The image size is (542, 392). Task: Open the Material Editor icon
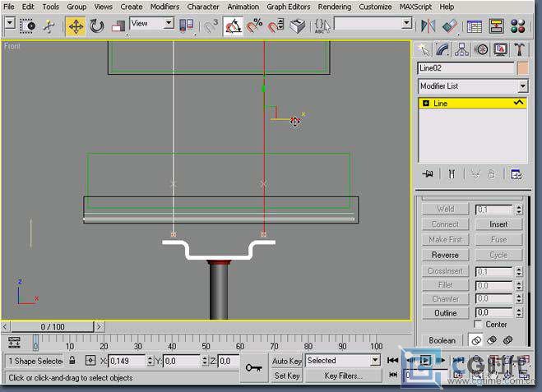(518, 26)
